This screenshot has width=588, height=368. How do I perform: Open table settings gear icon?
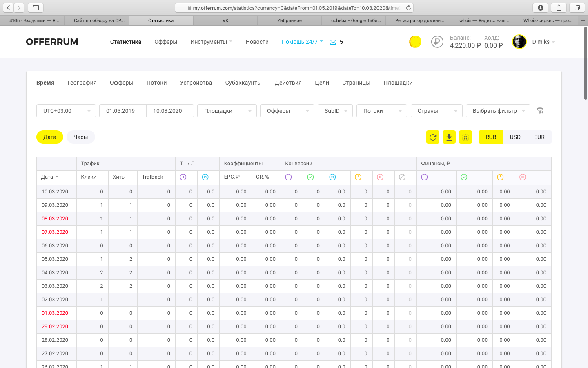pos(465,137)
